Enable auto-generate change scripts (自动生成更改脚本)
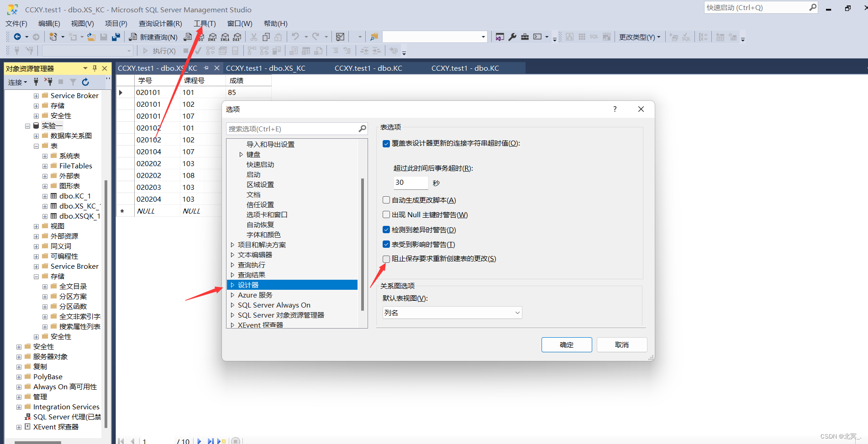The height and width of the screenshot is (444, 868). click(386, 200)
